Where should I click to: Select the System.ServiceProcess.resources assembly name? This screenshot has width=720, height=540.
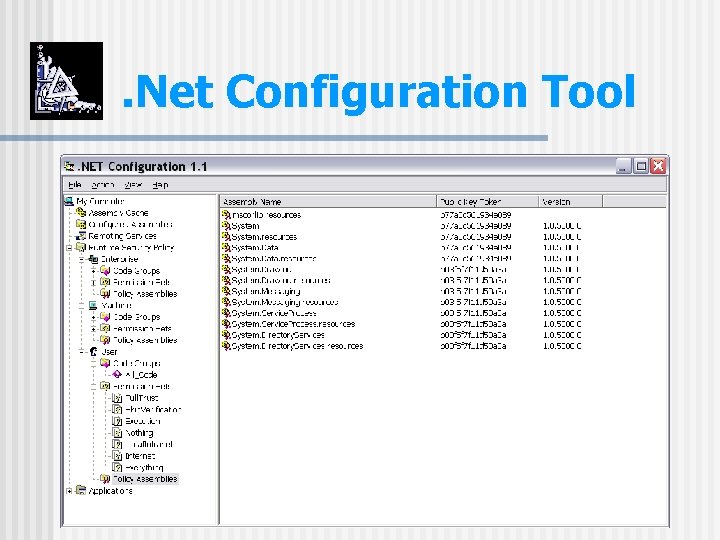pyautogui.click(x=293, y=324)
